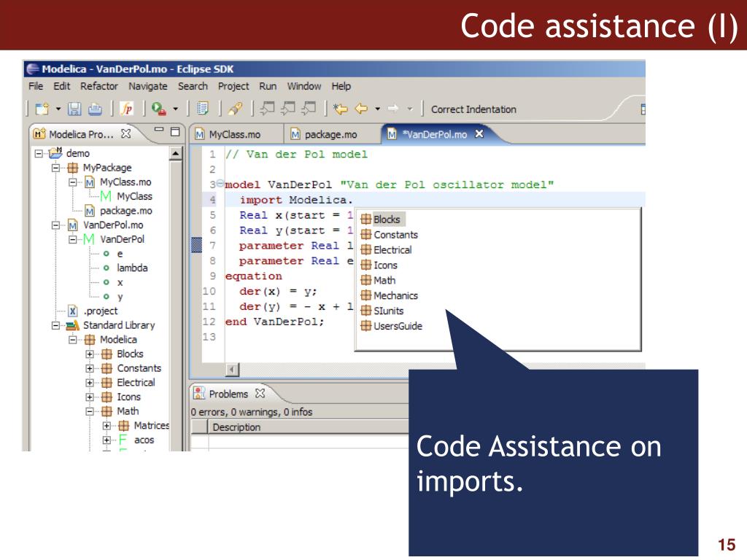747x560 pixels.
Task: Click the second annotation navigation icon
Action: pos(287,109)
